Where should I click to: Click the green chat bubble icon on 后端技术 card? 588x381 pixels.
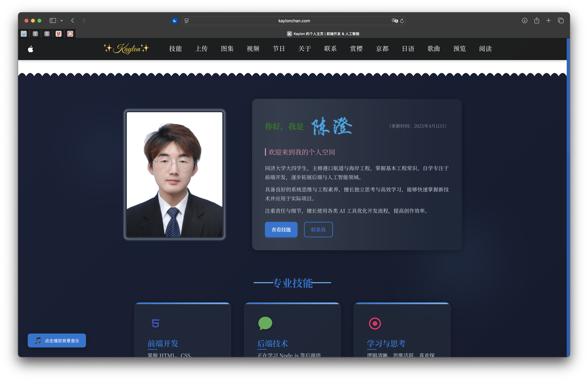[265, 323]
